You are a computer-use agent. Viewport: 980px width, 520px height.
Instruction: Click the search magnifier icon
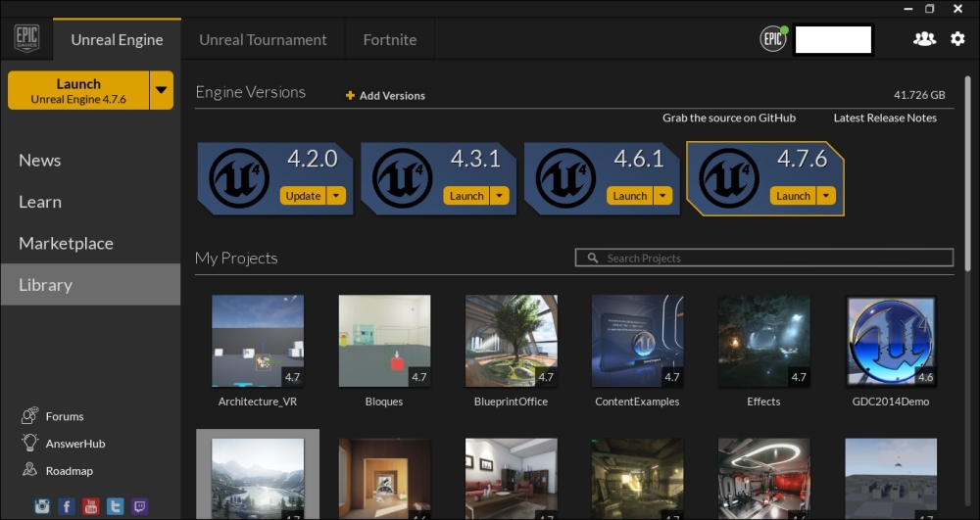pos(593,258)
